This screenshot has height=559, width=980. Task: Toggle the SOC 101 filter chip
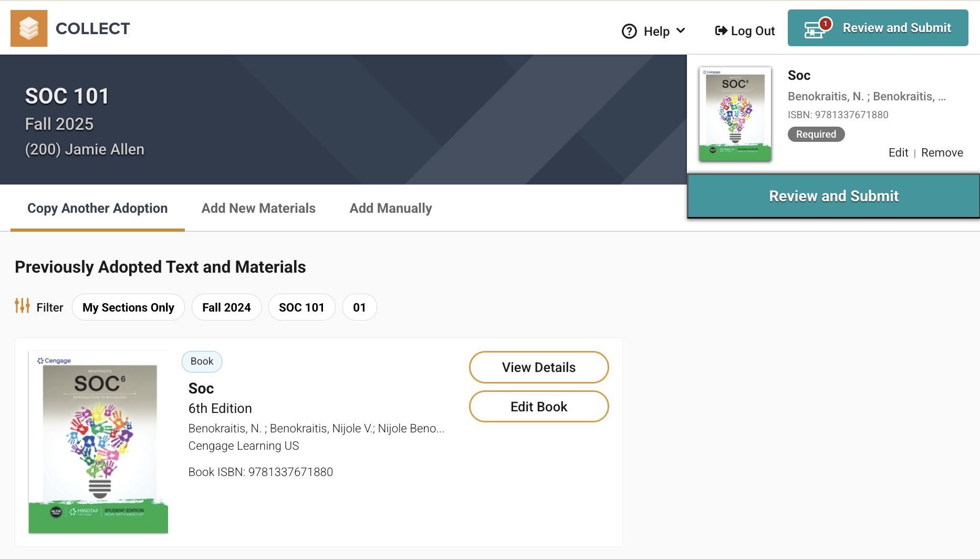click(x=301, y=307)
